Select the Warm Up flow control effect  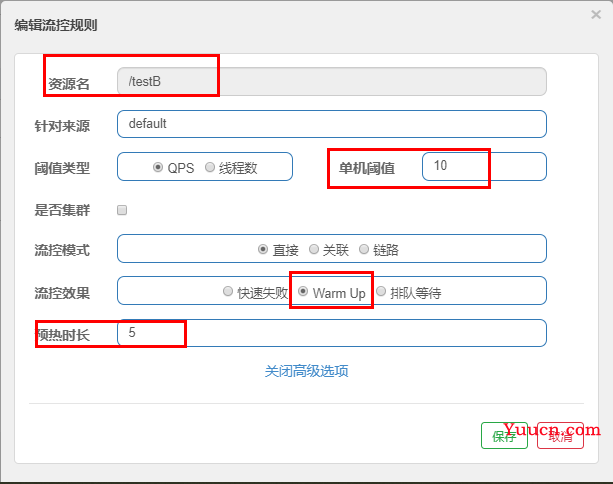tap(303, 291)
